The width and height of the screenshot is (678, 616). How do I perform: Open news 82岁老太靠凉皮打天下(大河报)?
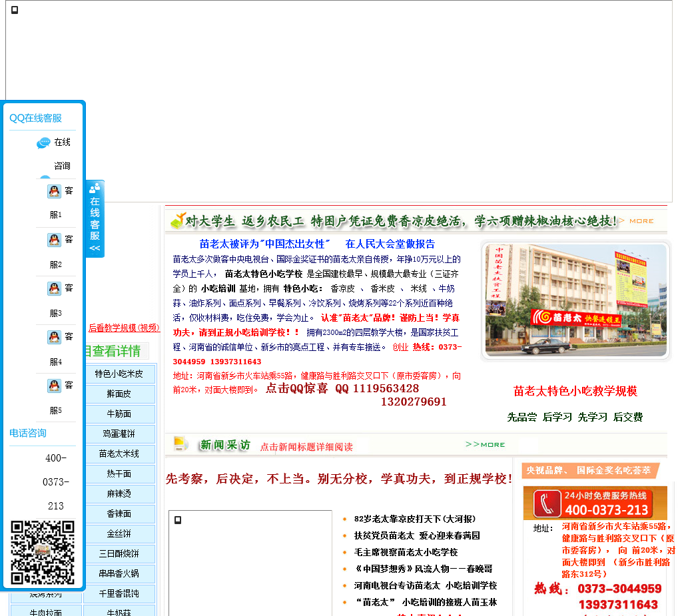tap(415, 519)
